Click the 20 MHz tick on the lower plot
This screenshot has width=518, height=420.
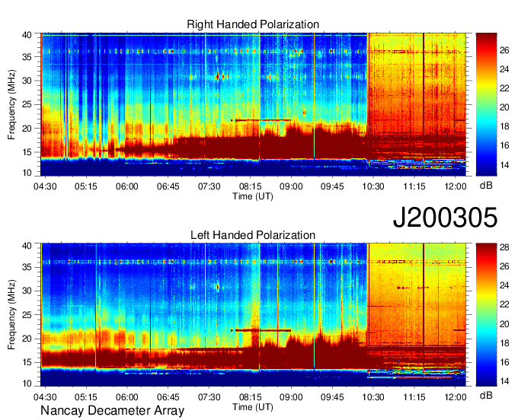point(27,339)
